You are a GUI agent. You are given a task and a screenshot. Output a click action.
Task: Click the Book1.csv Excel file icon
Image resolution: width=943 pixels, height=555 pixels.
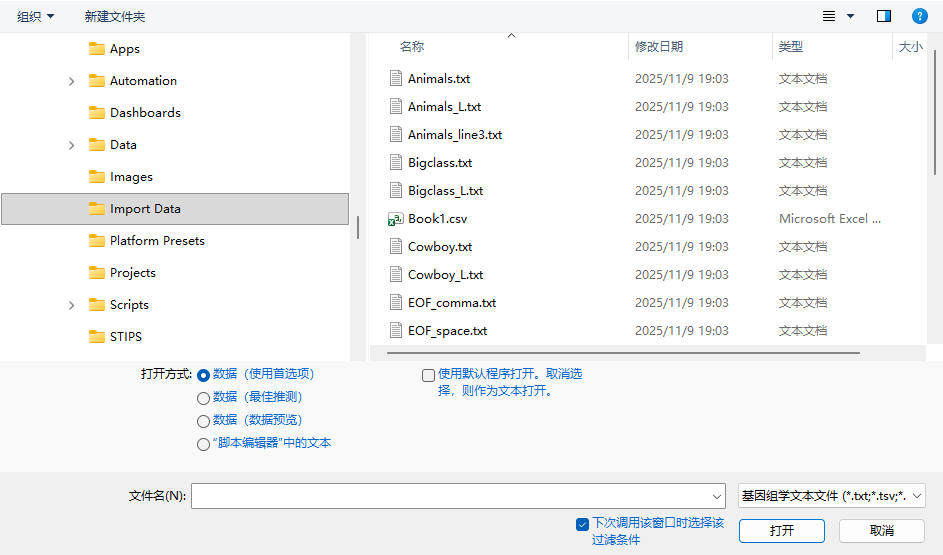coord(396,219)
